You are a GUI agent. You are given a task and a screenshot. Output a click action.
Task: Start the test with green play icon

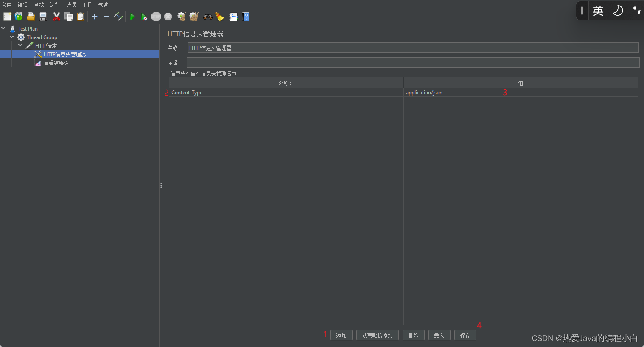click(x=132, y=17)
